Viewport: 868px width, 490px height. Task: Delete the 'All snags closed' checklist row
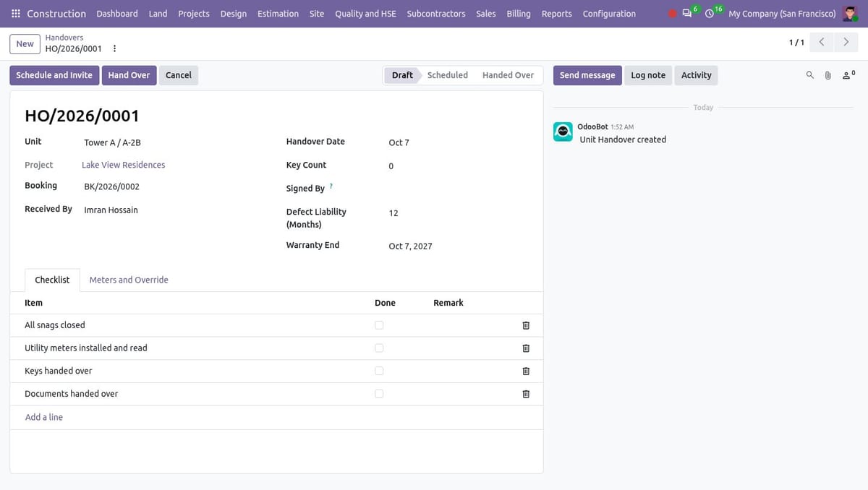(x=526, y=325)
